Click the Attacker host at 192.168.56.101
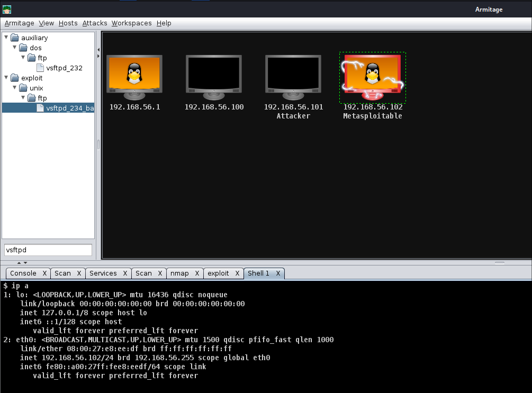Image resolution: width=532 pixels, height=393 pixels. 293,77
